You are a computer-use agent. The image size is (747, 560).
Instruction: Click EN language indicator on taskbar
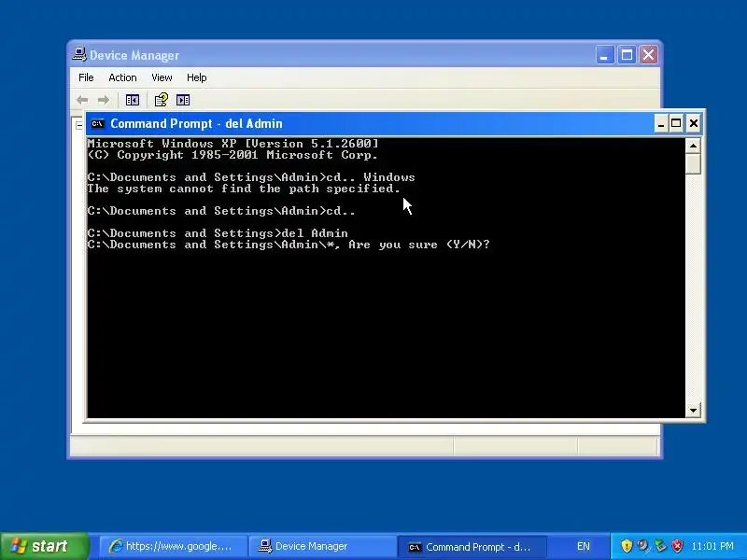click(x=583, y=546)
